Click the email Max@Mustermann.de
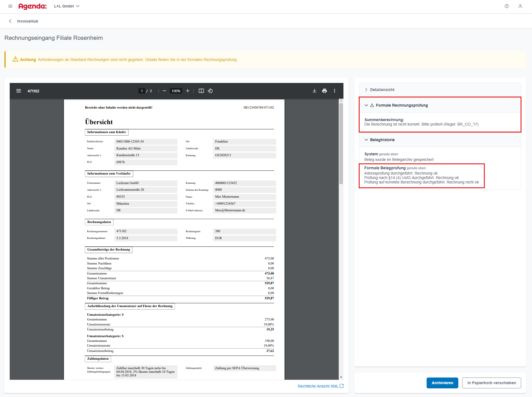Screen dimensions: 532x397 (x=244, y=210)
